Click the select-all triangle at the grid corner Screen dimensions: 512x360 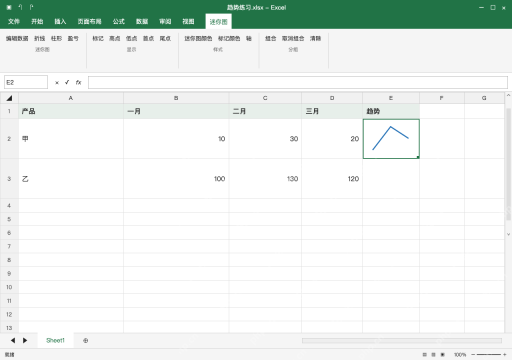[x=9, y=98]
